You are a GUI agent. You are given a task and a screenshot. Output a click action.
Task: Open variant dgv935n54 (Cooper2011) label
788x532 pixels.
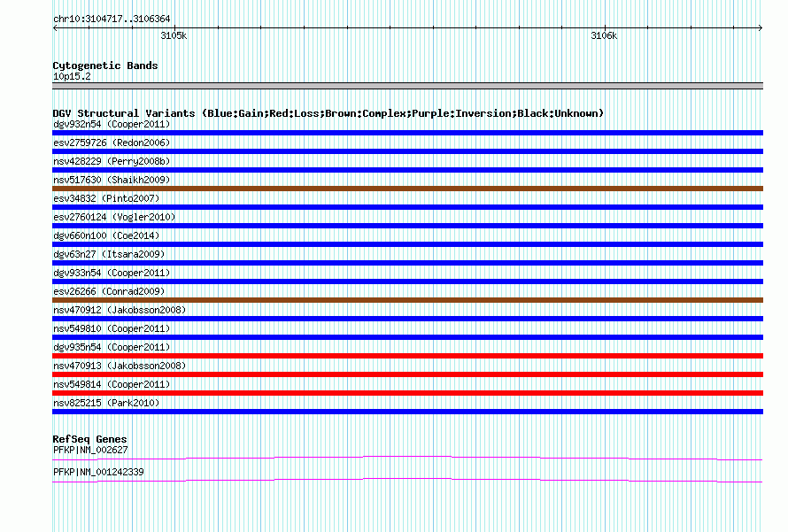[112, 347]
